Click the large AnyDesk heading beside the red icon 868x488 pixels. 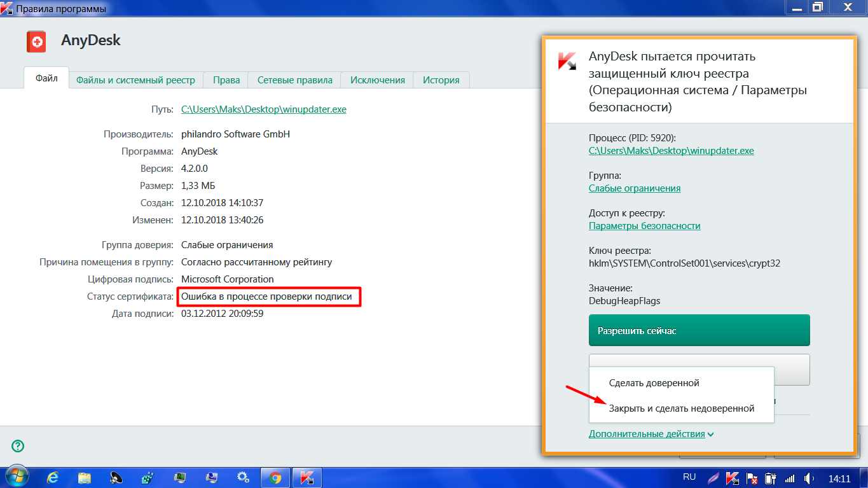(91, 41)
